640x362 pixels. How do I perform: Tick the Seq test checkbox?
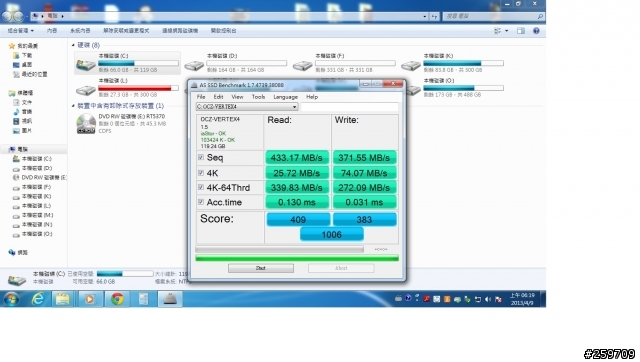tap(201, 157)
